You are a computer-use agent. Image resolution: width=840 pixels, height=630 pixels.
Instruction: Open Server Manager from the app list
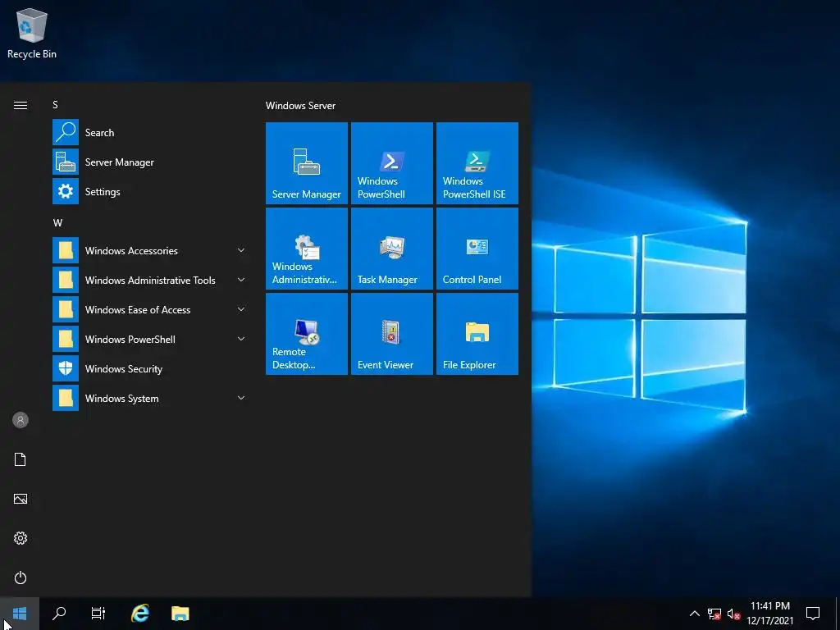point(150,162)
